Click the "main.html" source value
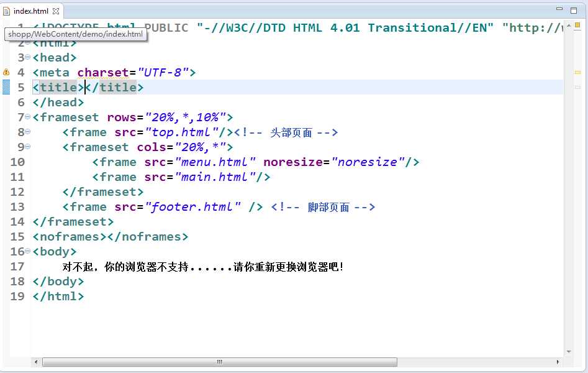The width and height of the screenshot is (588, 373). coord(215,177)
